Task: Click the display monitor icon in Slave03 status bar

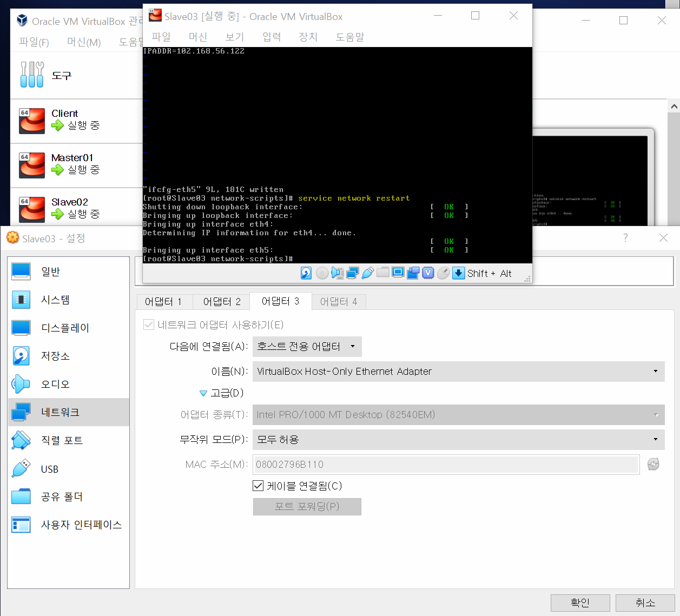Action: pyautogui.click(x=398, y=273)
